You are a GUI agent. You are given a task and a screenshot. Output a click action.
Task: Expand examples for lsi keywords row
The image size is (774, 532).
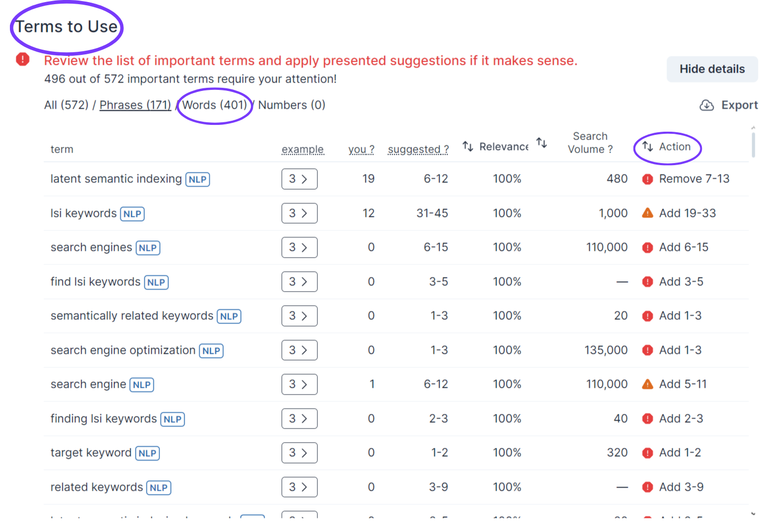[x=299, y=213]
